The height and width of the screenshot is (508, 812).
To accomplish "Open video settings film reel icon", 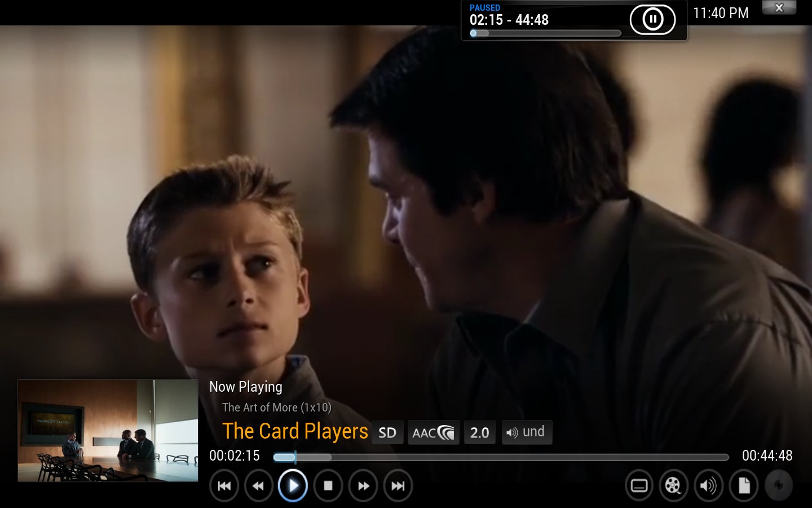I will coord(673,485).
